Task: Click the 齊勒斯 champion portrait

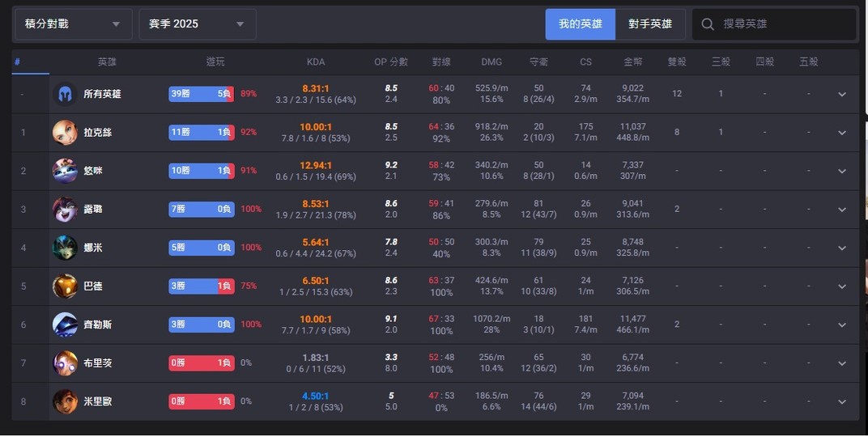Action: tap(65, 325)
